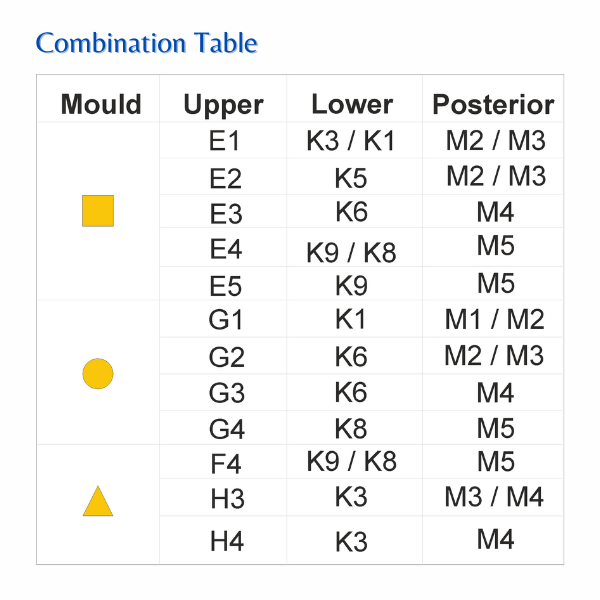
Task: Click the E1 upper cell
Action: pos(225,141)
